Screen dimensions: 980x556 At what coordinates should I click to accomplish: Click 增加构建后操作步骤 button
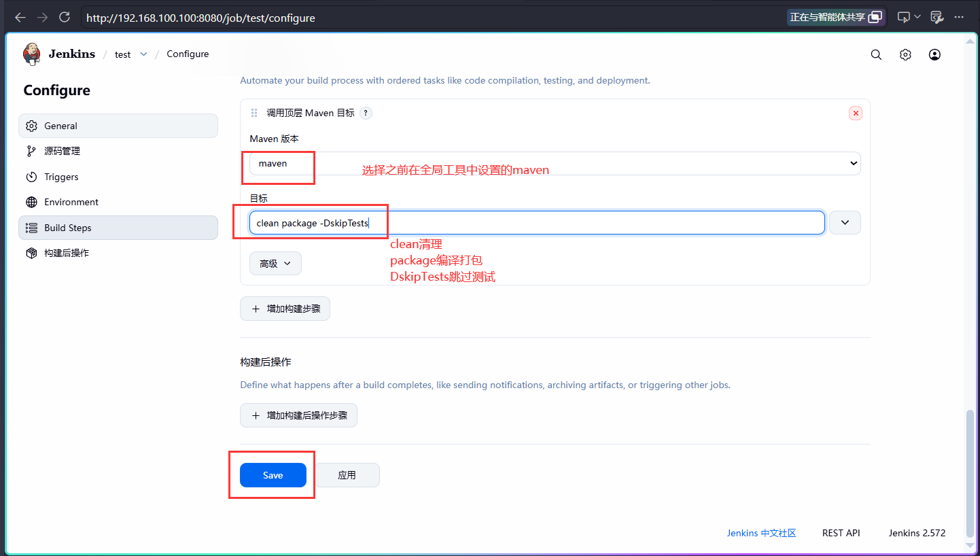coord(298,415)
